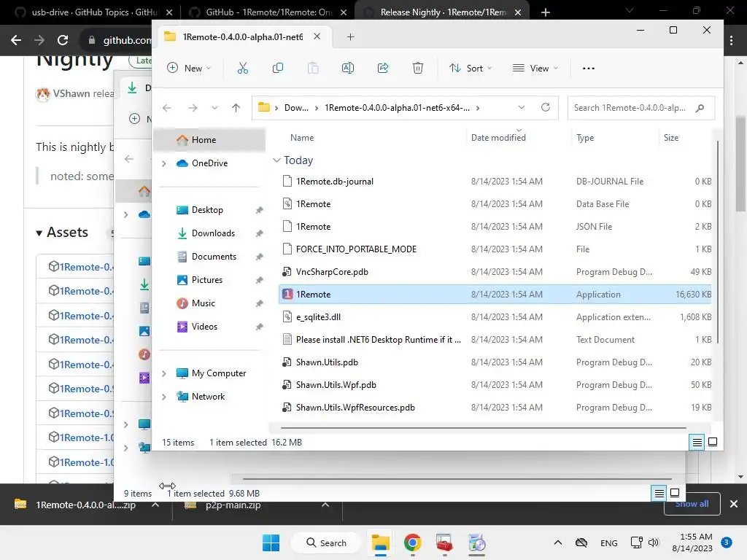
Task: Open Desktop quick access folder
Action: click(207, 210)
